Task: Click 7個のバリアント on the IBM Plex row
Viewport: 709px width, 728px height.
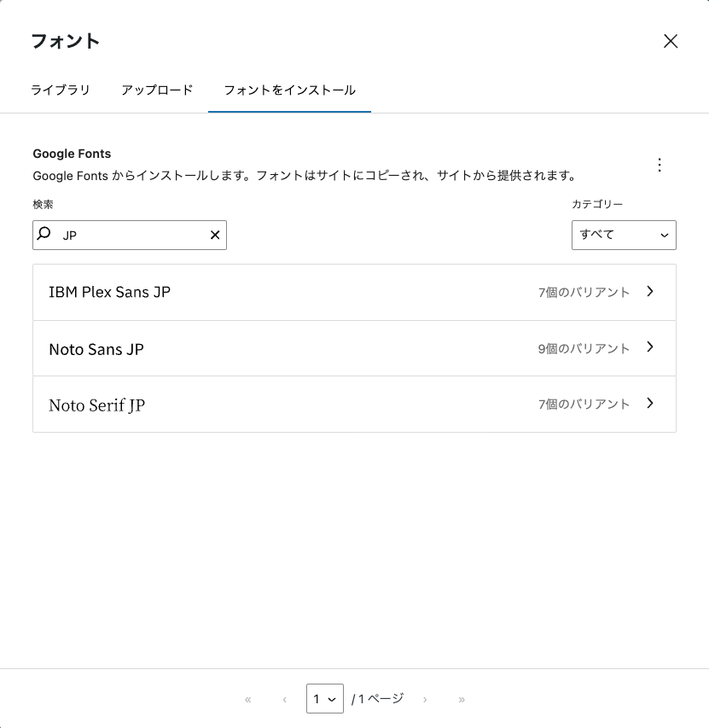Action: pyautogui.click(x=584, y=293)
